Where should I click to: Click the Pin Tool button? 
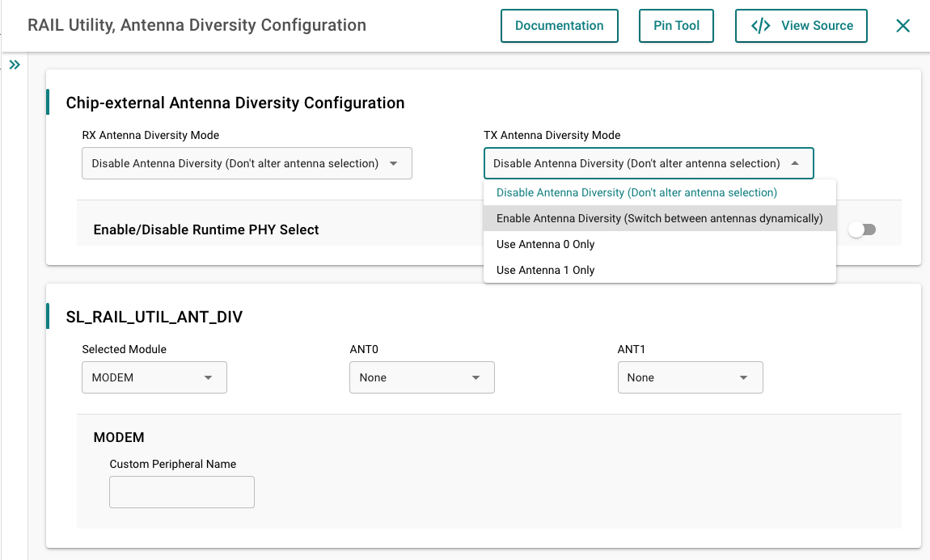tap(676, 26)
